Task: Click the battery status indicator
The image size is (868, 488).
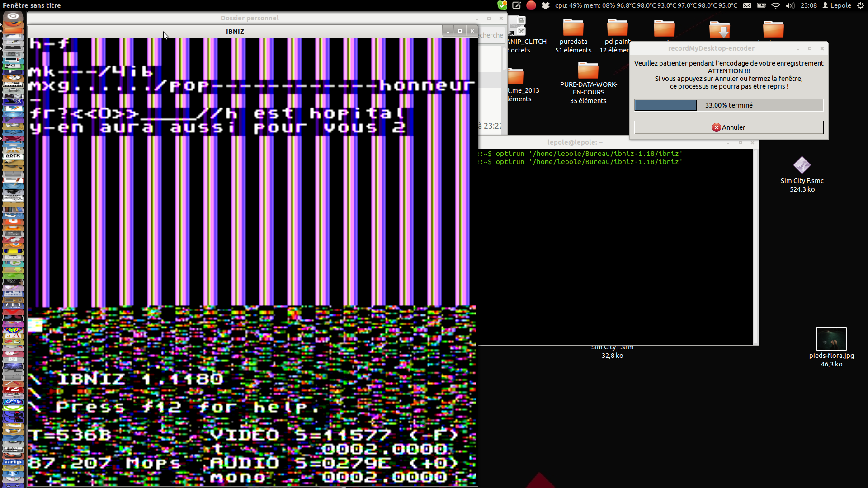Action: click(x=761, y=5)
